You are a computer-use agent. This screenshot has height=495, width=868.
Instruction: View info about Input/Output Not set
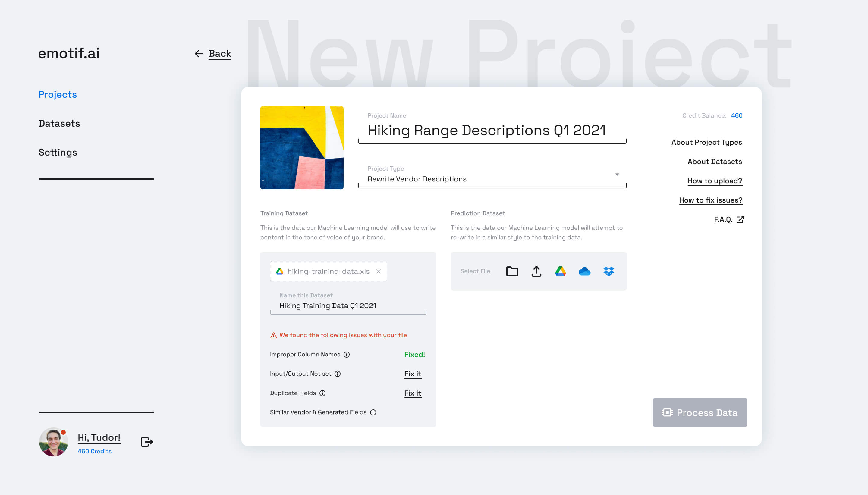click(x=338, y=374)
